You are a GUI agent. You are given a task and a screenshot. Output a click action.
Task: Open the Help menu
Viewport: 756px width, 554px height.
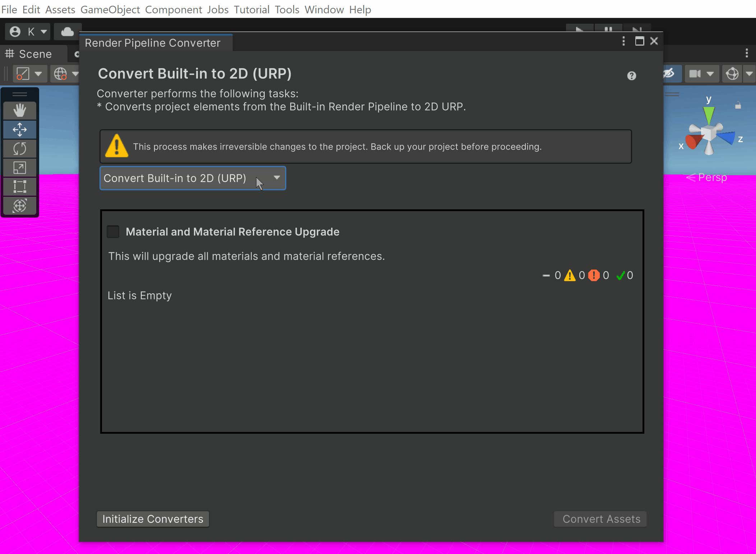click(x=360, y=9)
